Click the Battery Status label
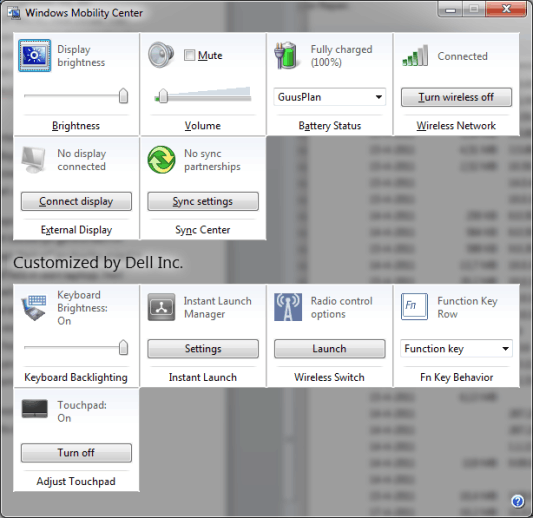Screen dimensions: 533x518 point(330,126)
